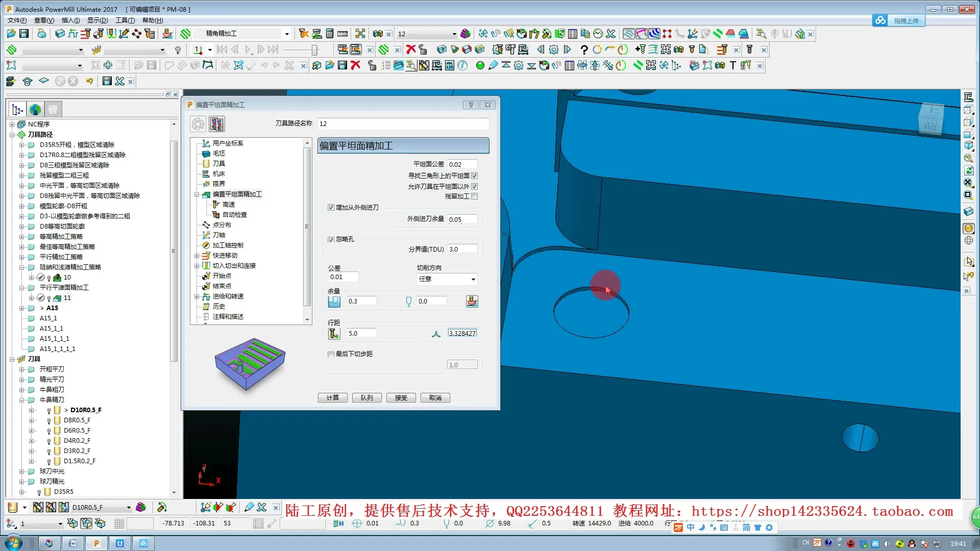Image resolution: width=980 pixels, height=551 pixels.
Task: Click the globe icon tab in explorer panel
Action: click(35, 109)
